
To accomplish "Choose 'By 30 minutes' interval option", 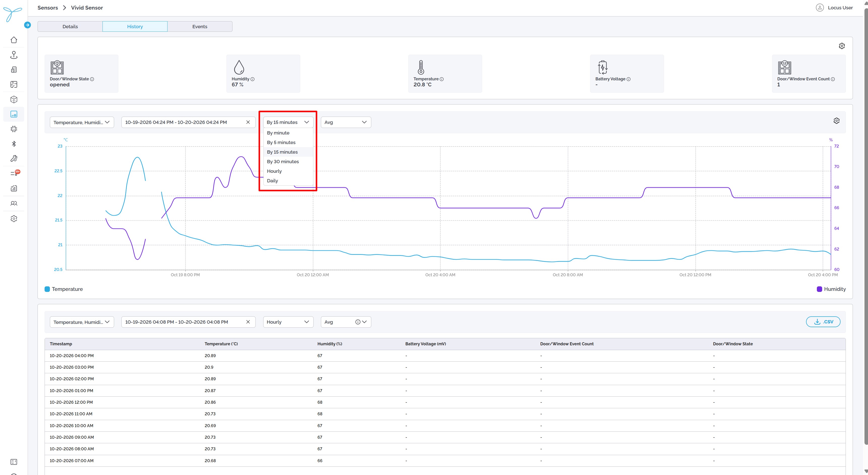I will coord(288,162).
